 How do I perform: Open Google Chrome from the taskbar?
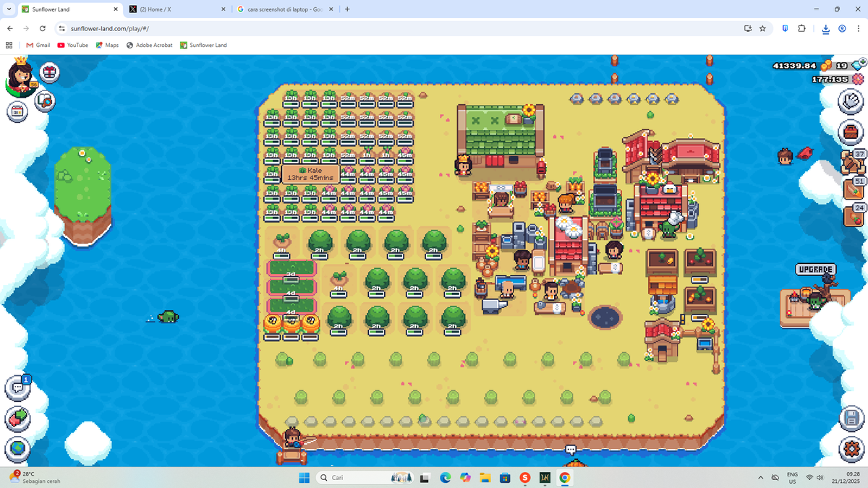(564, 478)
